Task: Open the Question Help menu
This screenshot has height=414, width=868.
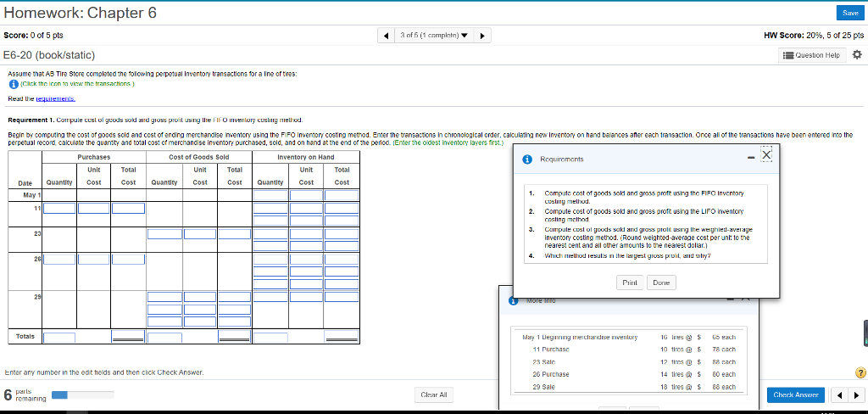Action: [x=813, y=55]
